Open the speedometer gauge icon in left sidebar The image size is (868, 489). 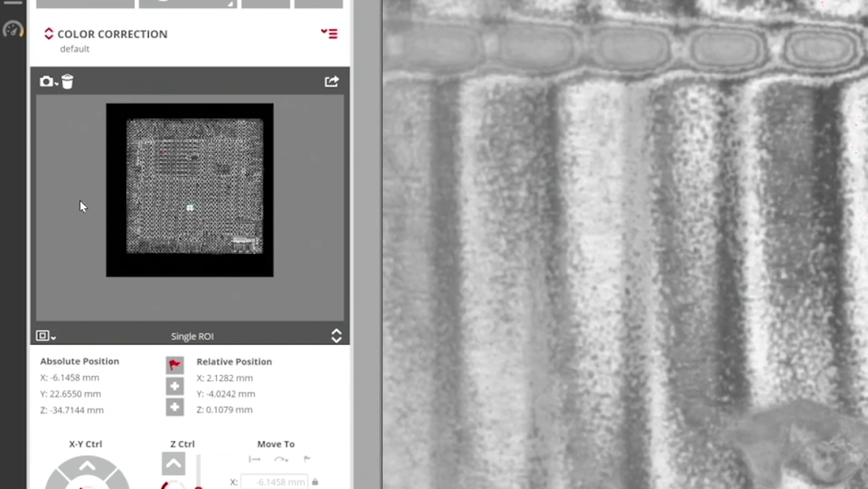[x=13, y=29]
